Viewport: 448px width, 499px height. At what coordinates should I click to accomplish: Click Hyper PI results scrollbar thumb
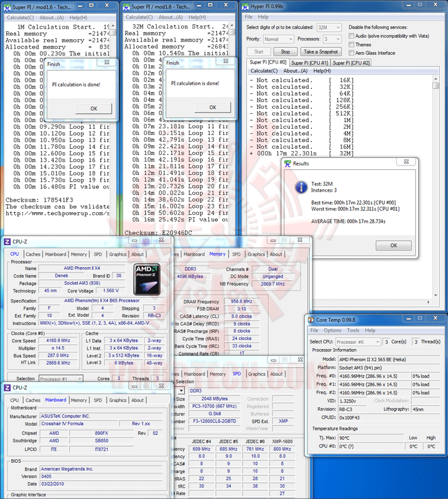(x=436, y=86)
